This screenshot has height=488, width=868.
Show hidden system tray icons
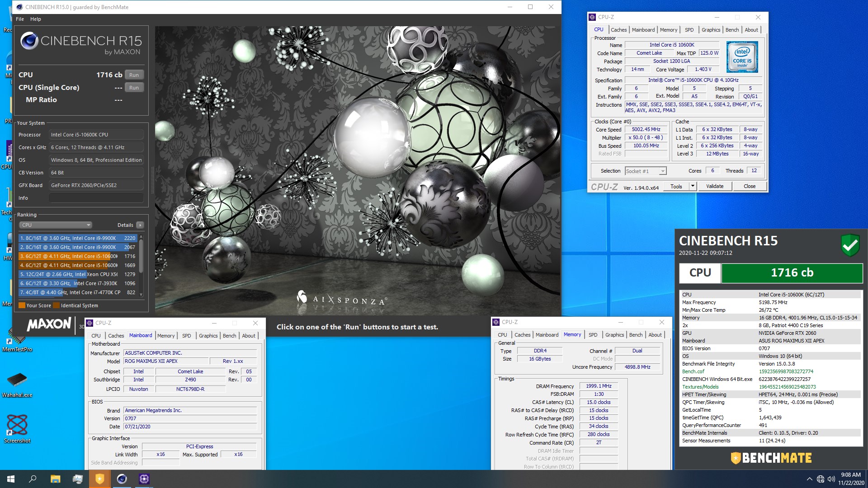[x=809, y=479]
